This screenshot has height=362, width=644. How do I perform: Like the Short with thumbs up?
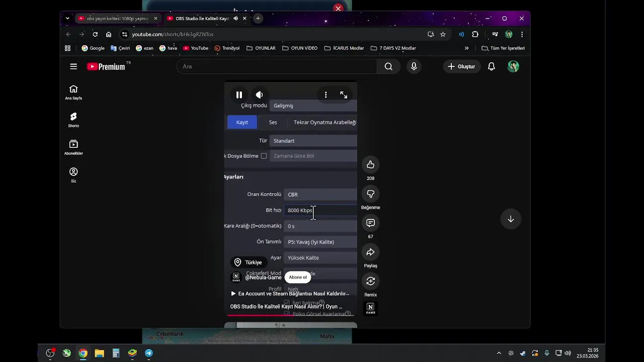pos(370,164)
